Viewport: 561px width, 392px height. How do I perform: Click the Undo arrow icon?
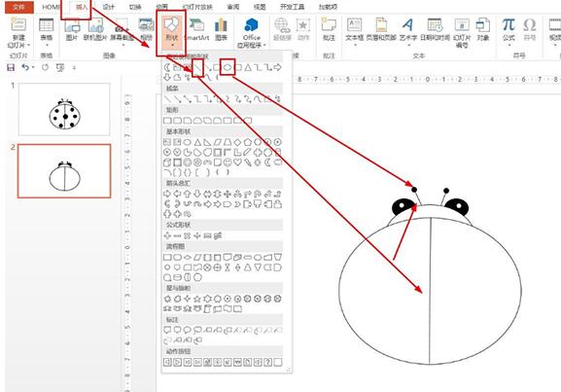[25, 67]
